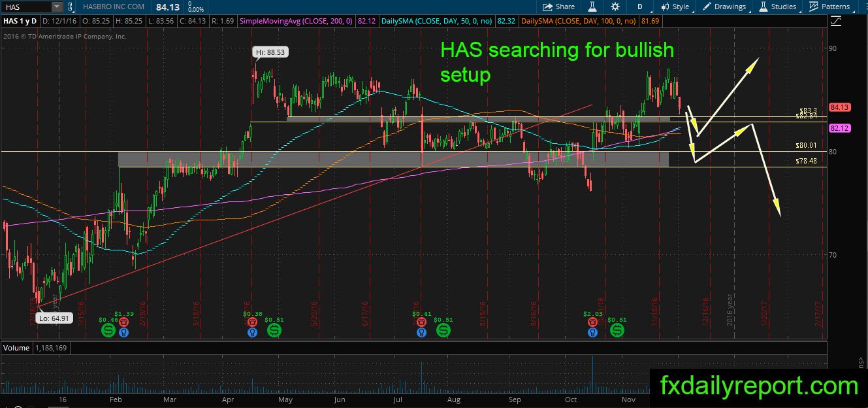Click the Share button
The image size is (868, 408).
pos(558,7)
